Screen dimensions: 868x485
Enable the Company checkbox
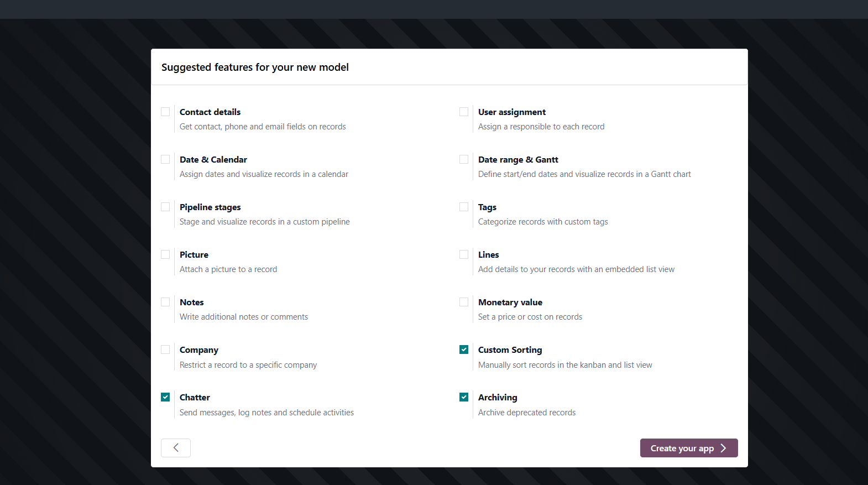point(165,350)
